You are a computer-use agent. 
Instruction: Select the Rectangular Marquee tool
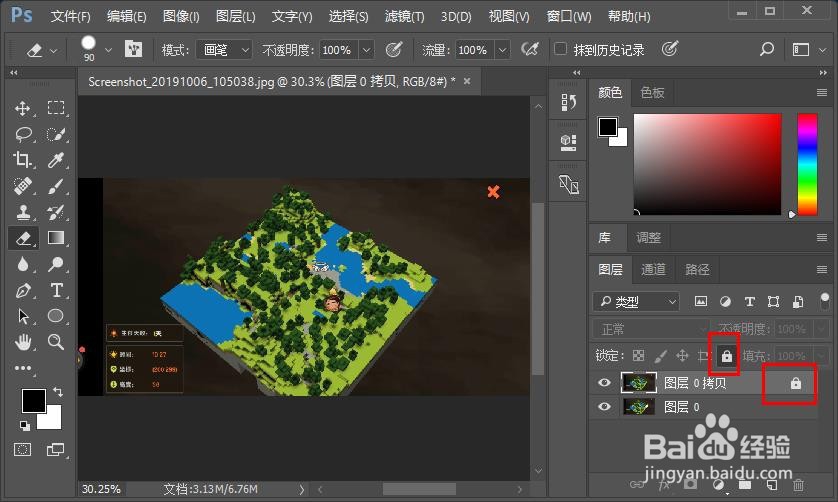(x=56, y=109)
